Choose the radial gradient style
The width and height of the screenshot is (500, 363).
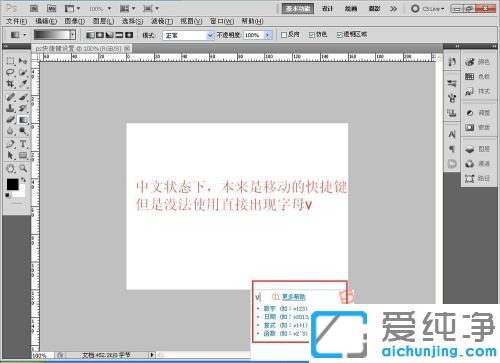click(100, 35)
